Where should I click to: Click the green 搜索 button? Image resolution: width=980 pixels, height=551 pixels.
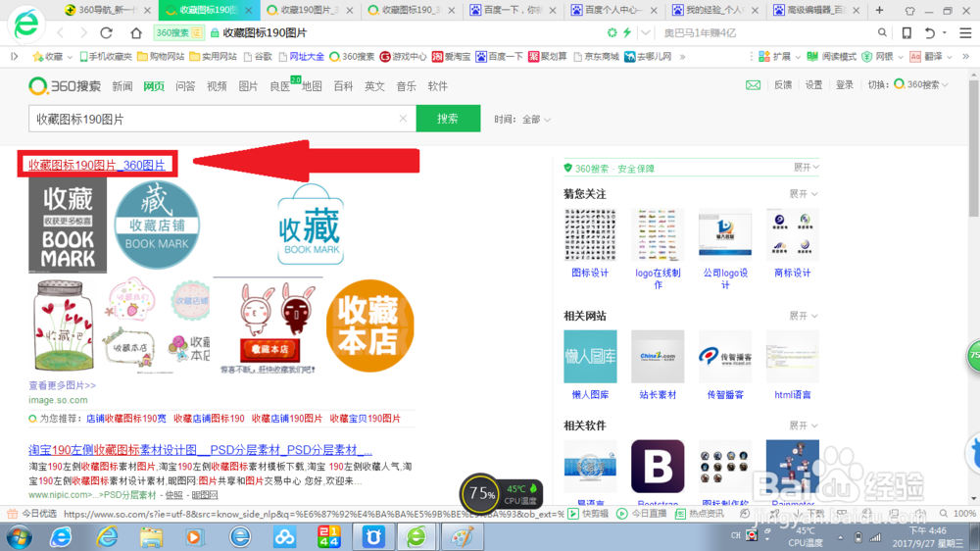(448, 119)
